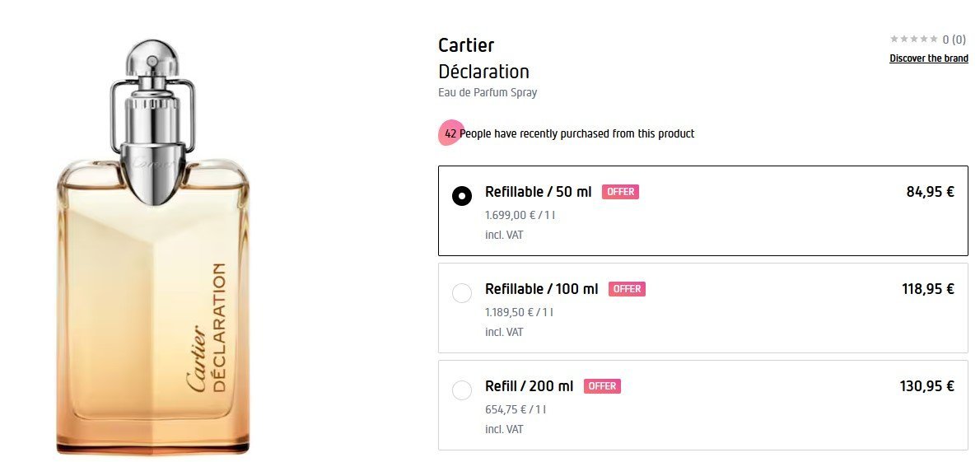Click the 118,95 € price
Screen dimensions: 980x462
point(927,289)
